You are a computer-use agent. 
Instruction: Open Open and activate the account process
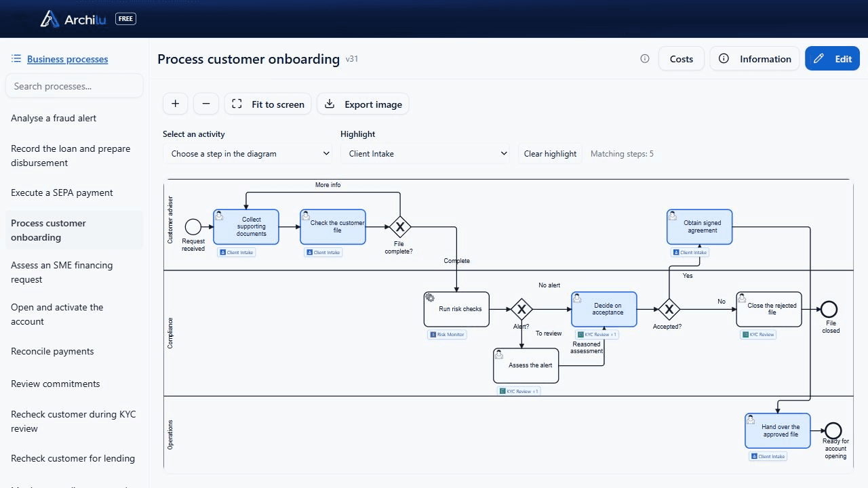click(75, 314)
